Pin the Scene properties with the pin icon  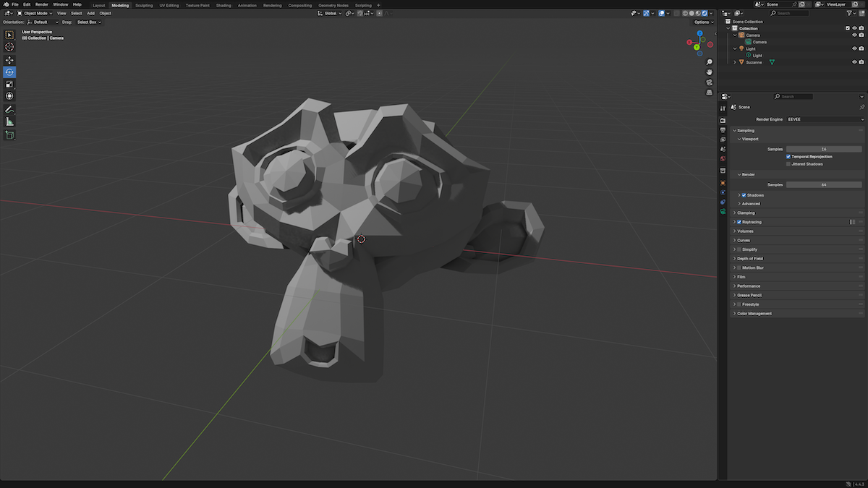click(861, 107)
